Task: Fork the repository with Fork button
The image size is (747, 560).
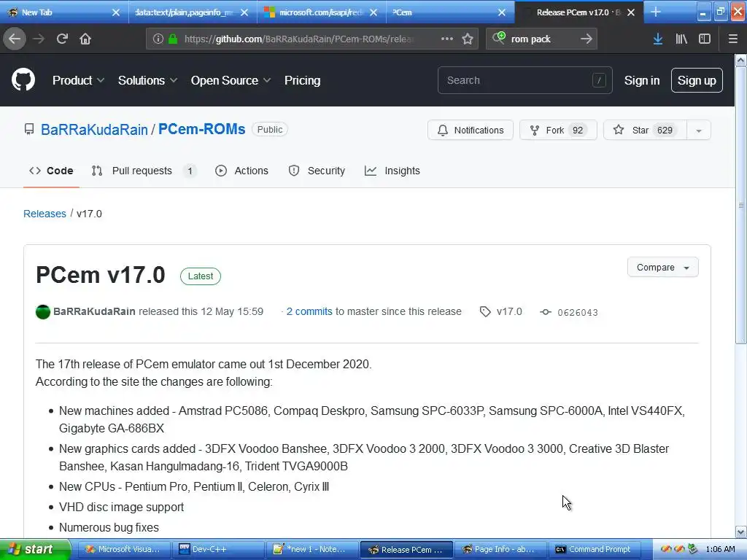Action: pos(558,130)
